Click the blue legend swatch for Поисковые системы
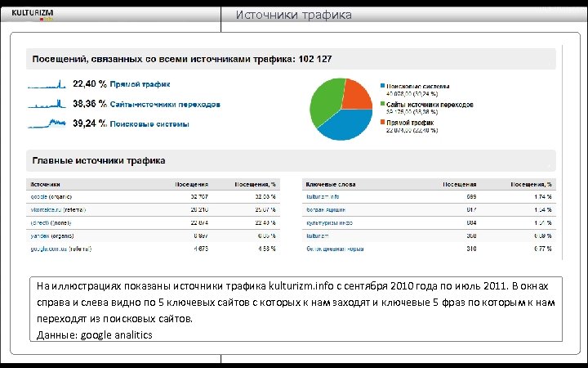 click(382, 87)
